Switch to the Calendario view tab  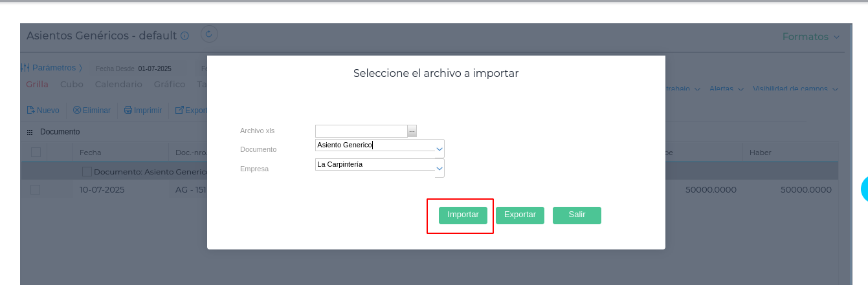[118, 85]
